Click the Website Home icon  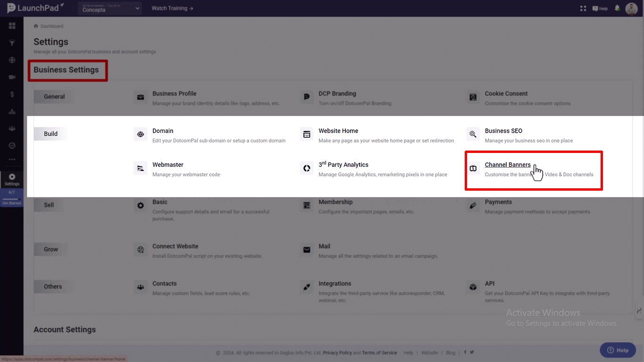click(x=307, y=135)
